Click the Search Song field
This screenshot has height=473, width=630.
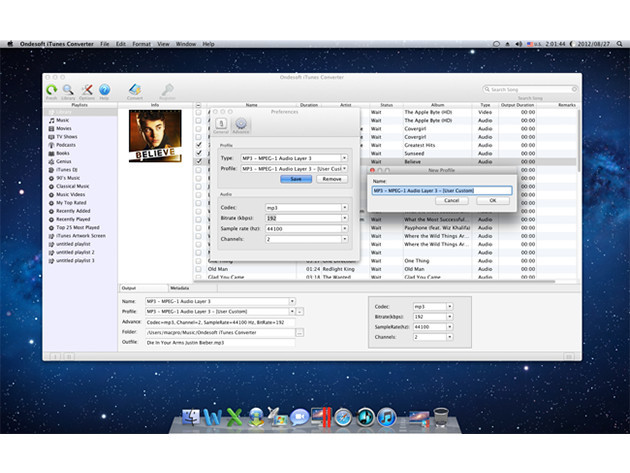tap(530, 89)
